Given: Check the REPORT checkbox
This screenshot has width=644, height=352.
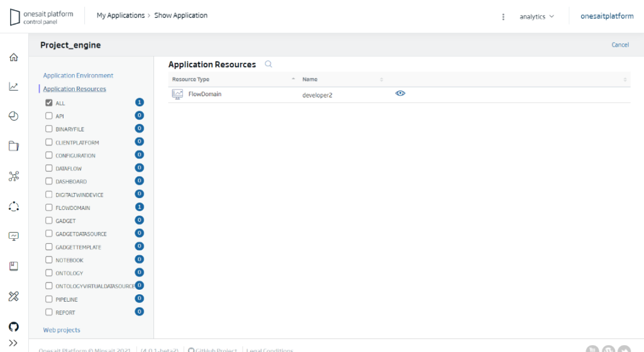Looking at the screenshot, I should 49,312.
